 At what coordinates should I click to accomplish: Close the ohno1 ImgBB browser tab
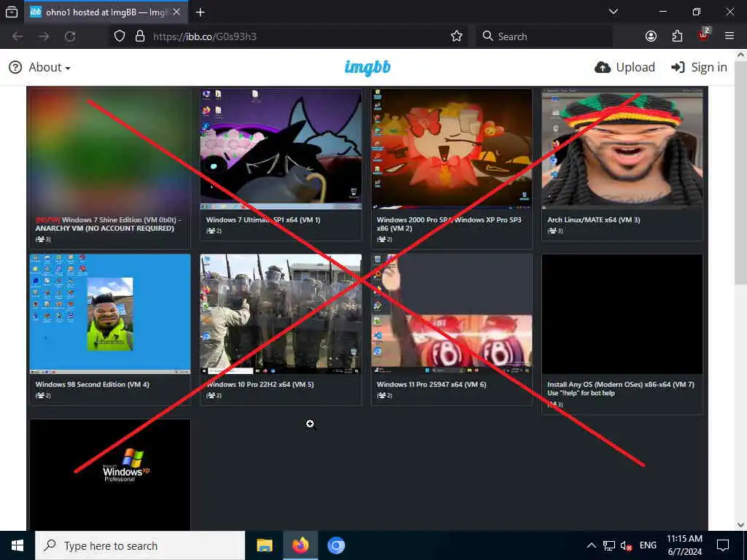177,12
